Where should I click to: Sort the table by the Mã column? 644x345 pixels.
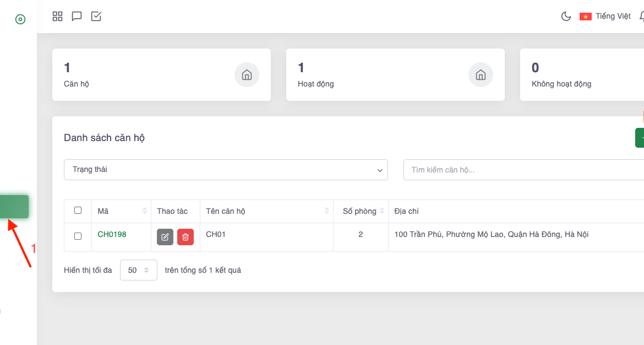145,211
